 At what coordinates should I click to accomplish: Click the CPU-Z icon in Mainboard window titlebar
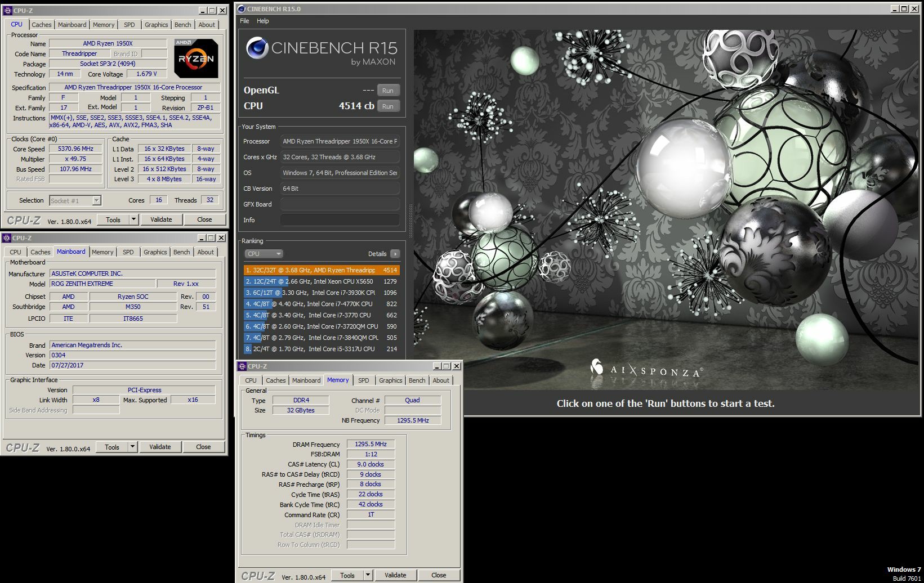(7, 238)
